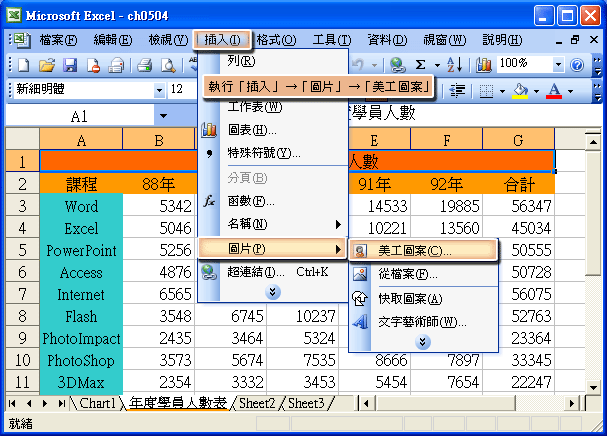This screenshot has height=436, width=607.
Task: Click the Open file folder icon
Action: tap(46, 65)
